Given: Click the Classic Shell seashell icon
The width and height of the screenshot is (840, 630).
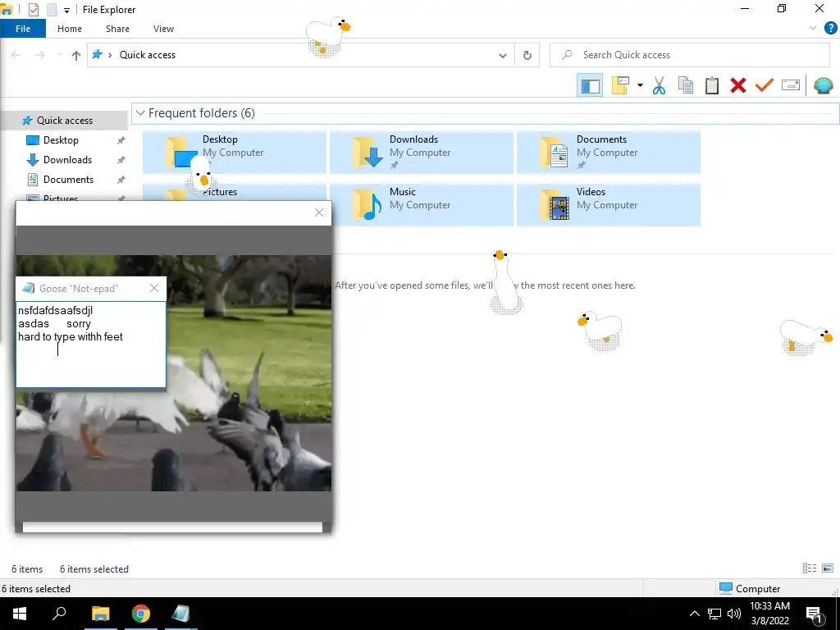Looking at the screenshot, I should pos(823,85).
